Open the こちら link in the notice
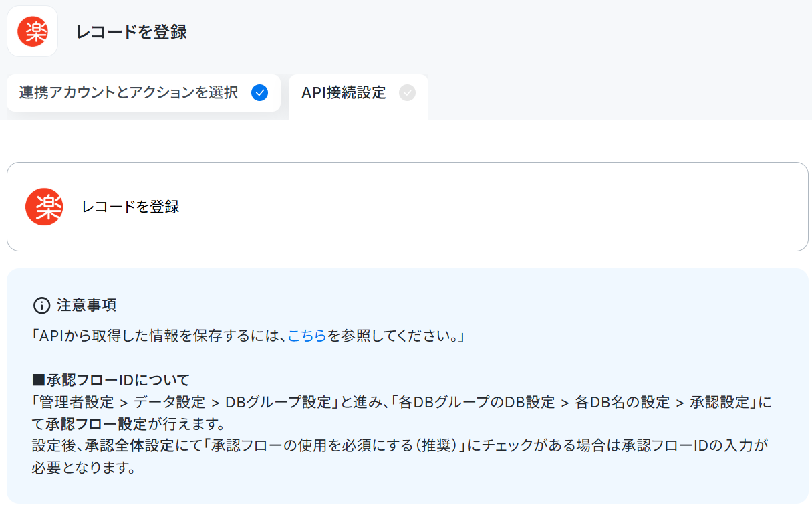 click(307, 336)
